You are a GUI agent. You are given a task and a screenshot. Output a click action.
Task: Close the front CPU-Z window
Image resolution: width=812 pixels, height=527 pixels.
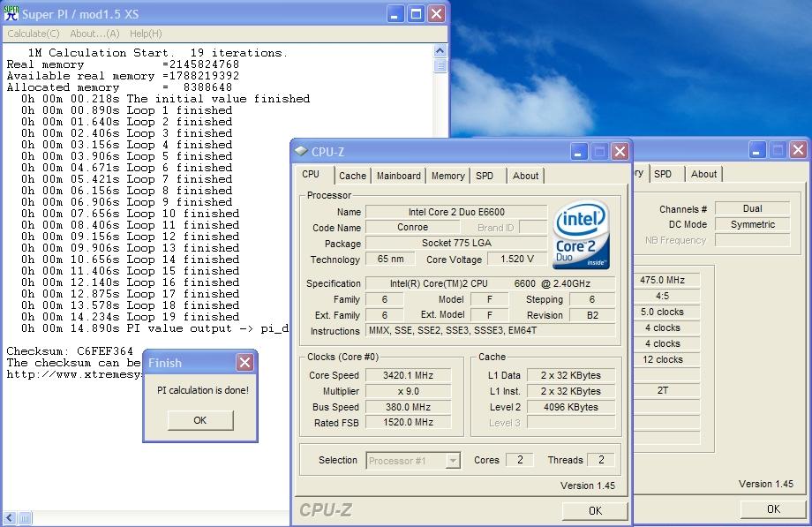tap(620, 151)
